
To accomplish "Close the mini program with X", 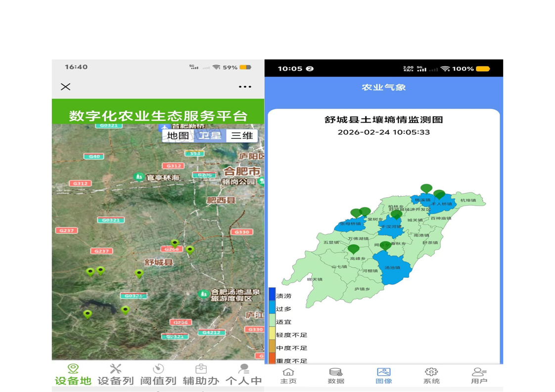I will (x=65, y=87).
